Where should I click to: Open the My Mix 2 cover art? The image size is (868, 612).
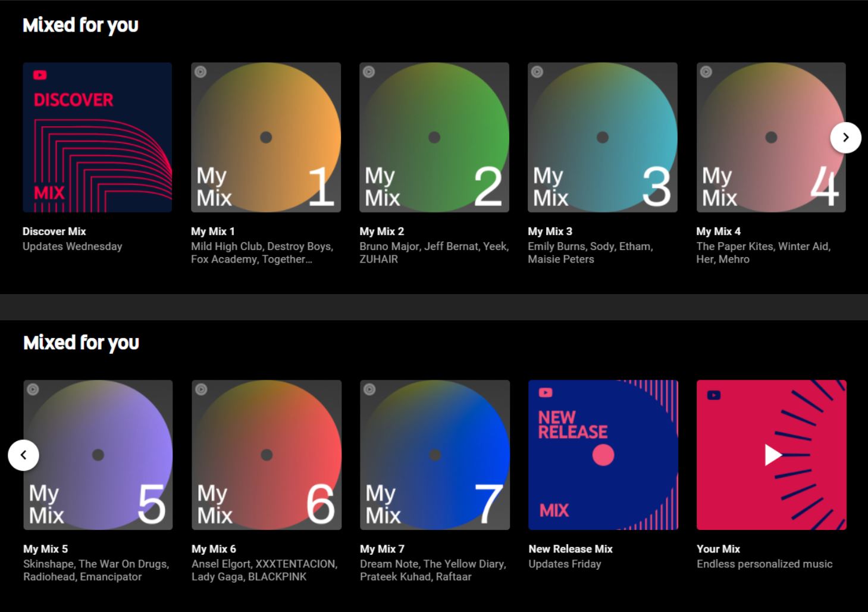click(434, 138)
